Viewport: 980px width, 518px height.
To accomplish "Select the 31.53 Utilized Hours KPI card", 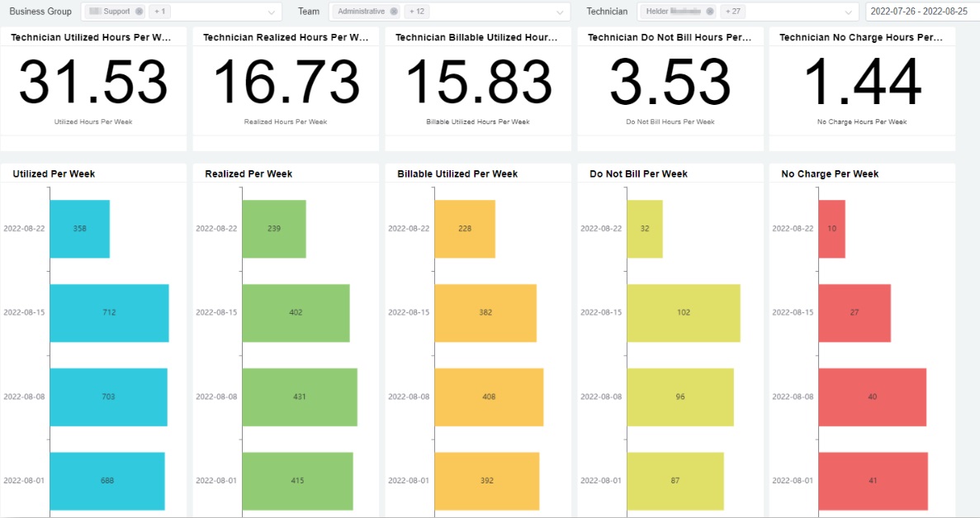I will pyautogui.click(x=93, y=80).
